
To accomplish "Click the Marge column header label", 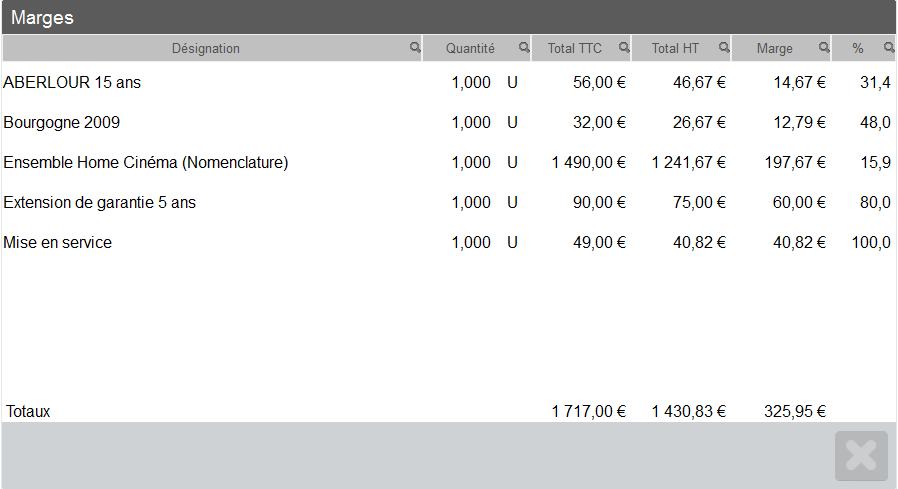I will pos(775,48).
